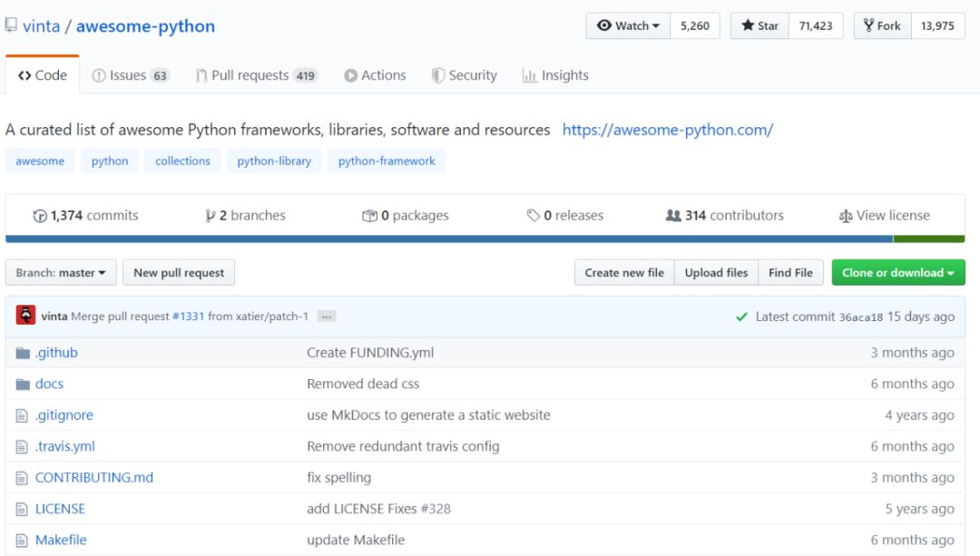Click the docs folder icon

click(x=23, y=384)
